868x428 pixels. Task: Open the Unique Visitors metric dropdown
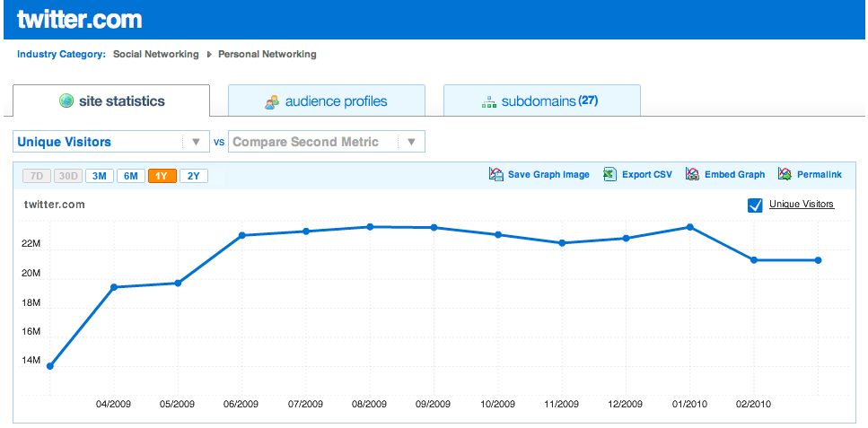pos(111,141)
